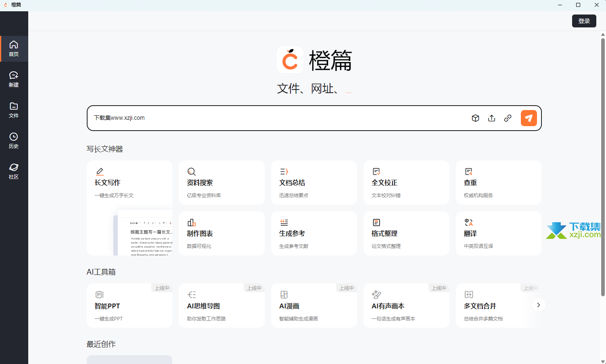Image resolution: width=606 pixels, height=364 pixels.
Task: Open the 制作图表 card title
Action: tap(200, 233)
